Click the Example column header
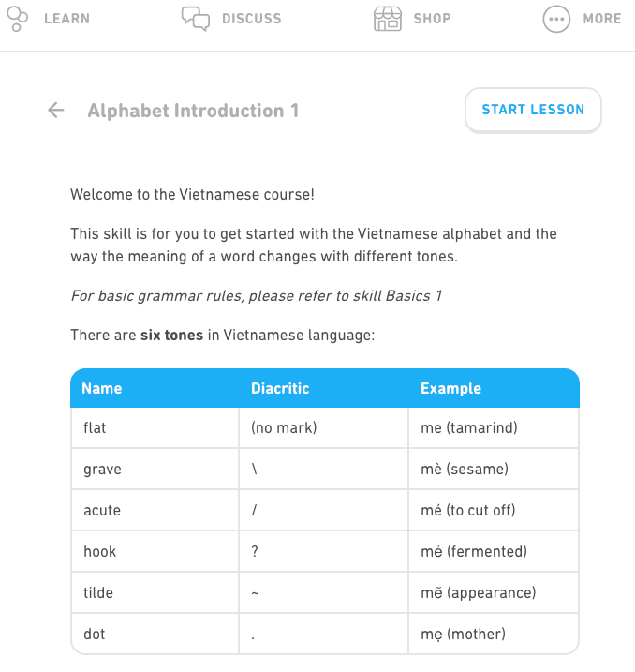This screenshot has height=672, width=635. (450, 388)
